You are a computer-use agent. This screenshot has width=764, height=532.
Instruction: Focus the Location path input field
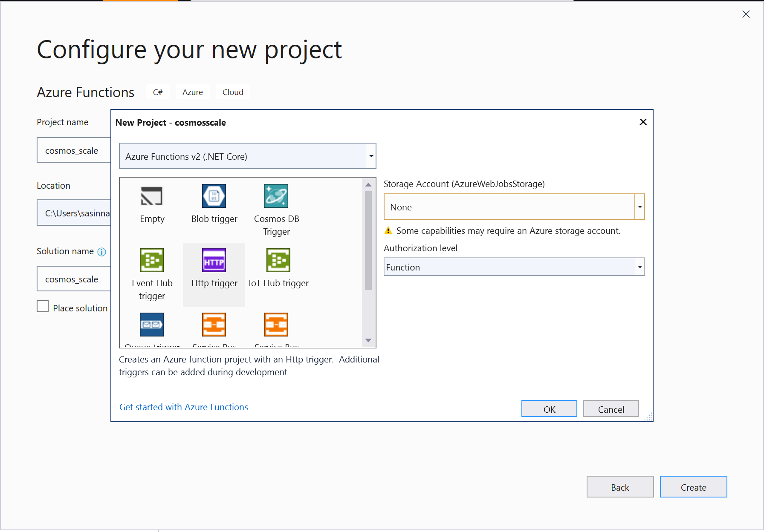click(74, 213)
